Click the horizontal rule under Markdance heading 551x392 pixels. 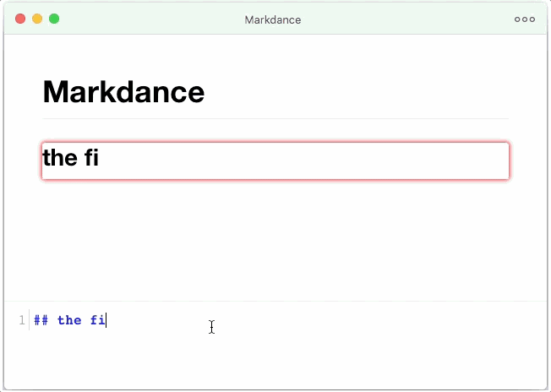[275, 119]
